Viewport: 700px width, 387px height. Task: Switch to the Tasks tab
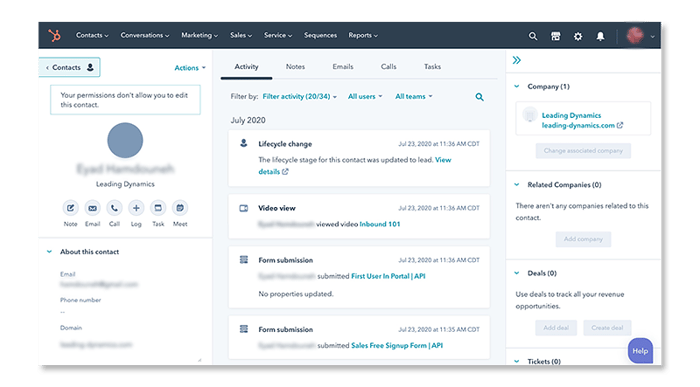point(432,67)
